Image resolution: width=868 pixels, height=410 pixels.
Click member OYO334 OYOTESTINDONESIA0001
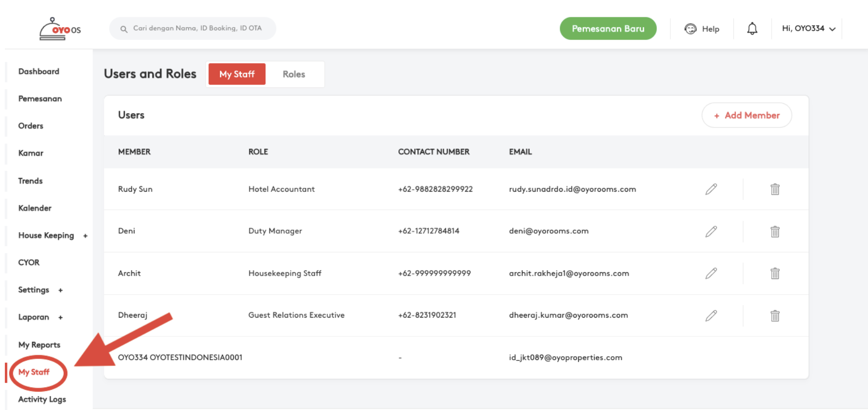(x=180, y=357)
